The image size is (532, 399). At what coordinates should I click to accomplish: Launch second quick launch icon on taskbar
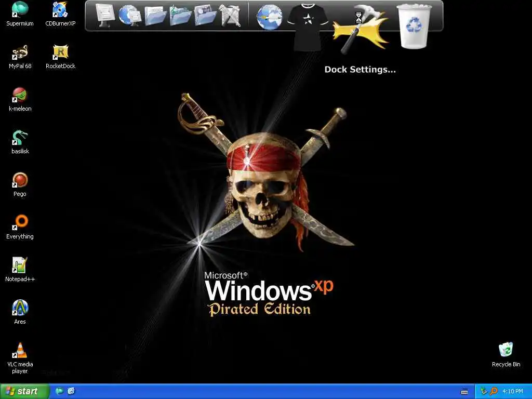71,391
